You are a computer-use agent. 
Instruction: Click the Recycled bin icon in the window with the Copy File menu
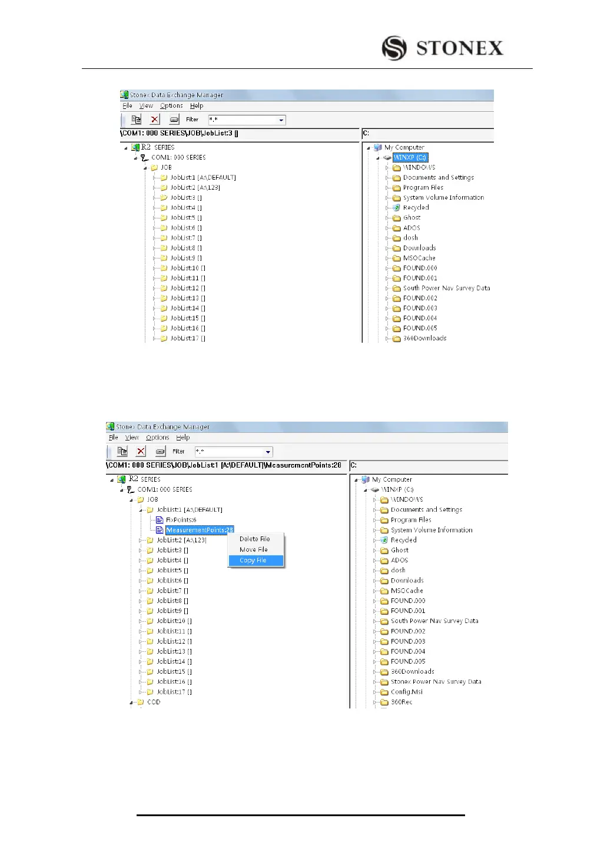pyautogui.click(x=384, y=540)
